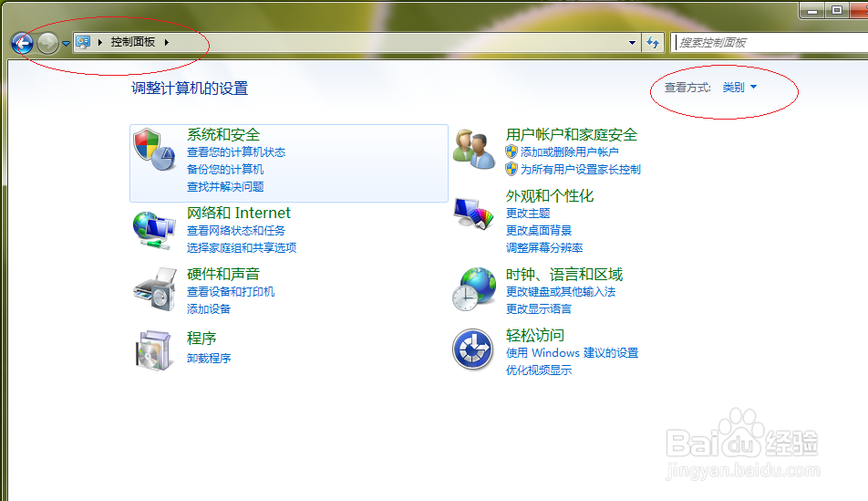The image size is (868, 501).
Task: Open 选择家庭组和共享选项 link
Action: click(242, 247)
